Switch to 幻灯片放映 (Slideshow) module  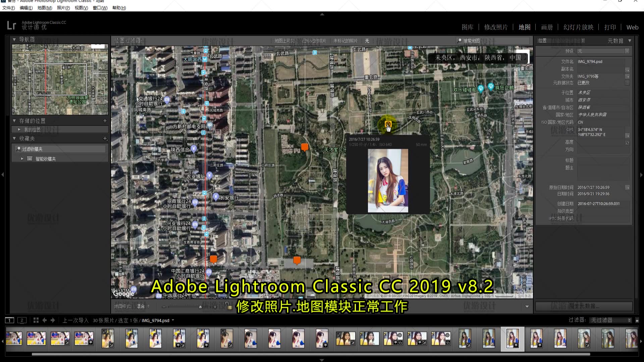coord(578,27)
